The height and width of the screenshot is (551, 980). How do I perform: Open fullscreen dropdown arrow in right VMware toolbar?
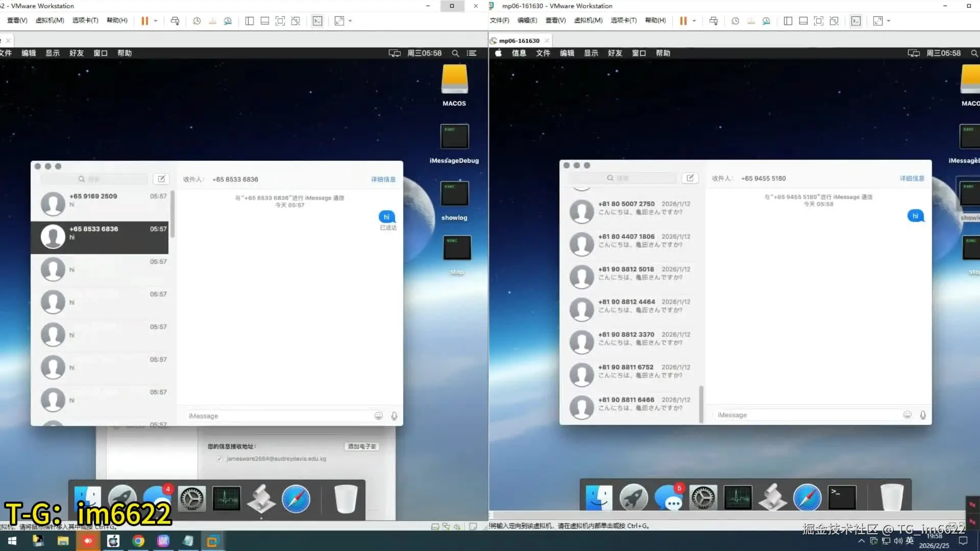[889, 21]
